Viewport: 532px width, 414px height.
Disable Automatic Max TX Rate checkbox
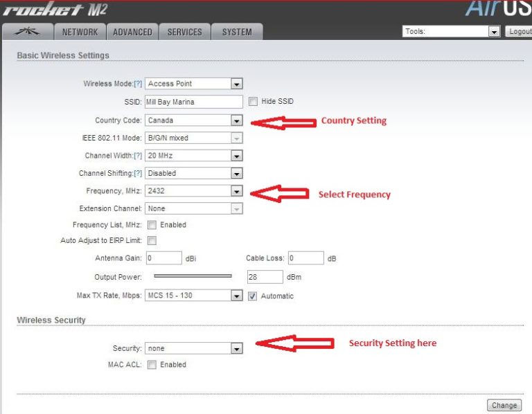253,296
